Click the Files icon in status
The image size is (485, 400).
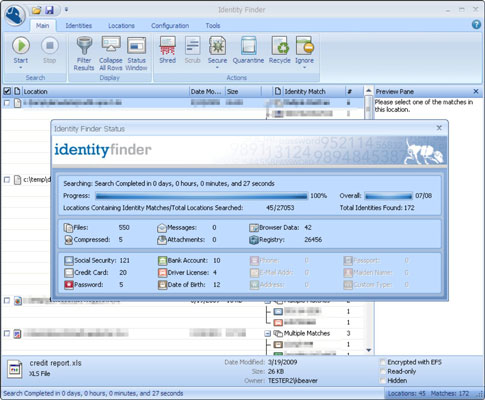pyautogui.click(x=68, y=228)
